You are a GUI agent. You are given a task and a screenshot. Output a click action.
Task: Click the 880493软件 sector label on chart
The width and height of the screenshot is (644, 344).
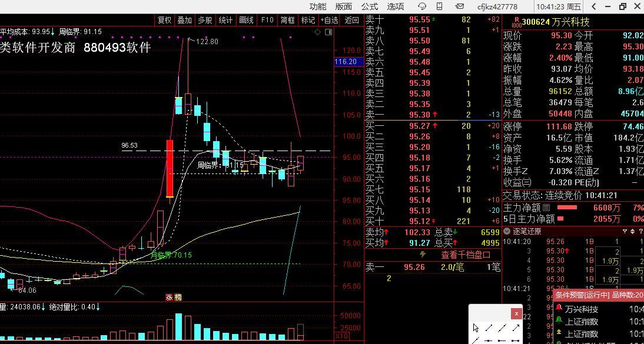[x=118, y=48]
